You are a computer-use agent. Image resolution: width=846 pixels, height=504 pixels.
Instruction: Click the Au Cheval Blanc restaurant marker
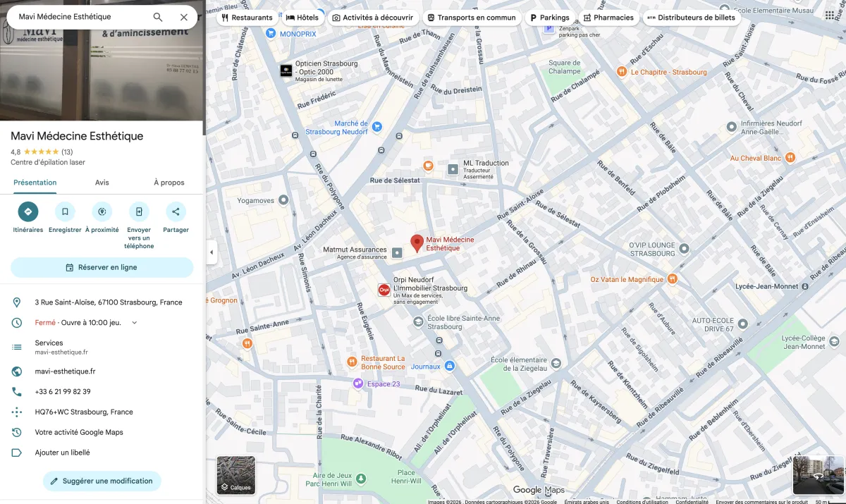[x=790, y=158]
